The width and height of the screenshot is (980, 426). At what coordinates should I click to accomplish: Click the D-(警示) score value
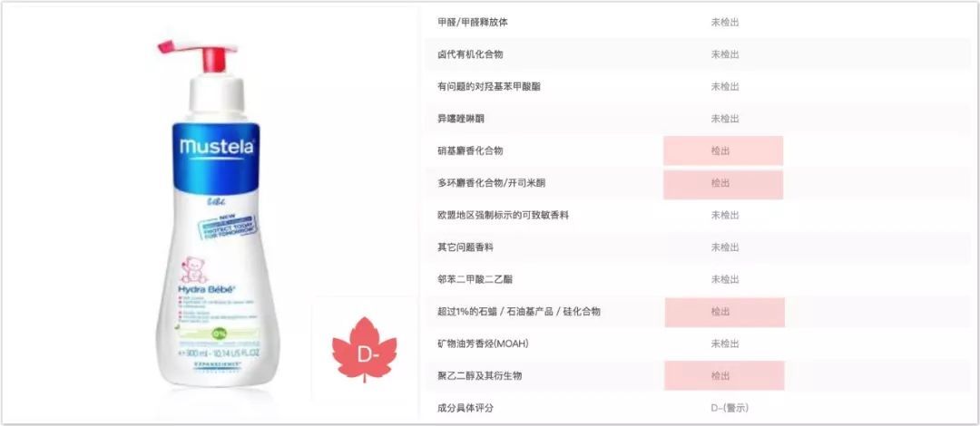pos(730,409)
